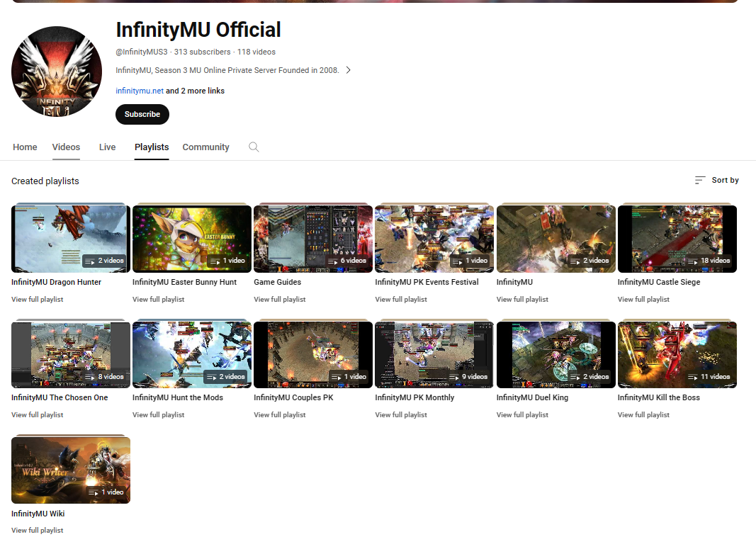
Task: View full playlist for Easter Bunny Hunt
Action: point(159,300)
